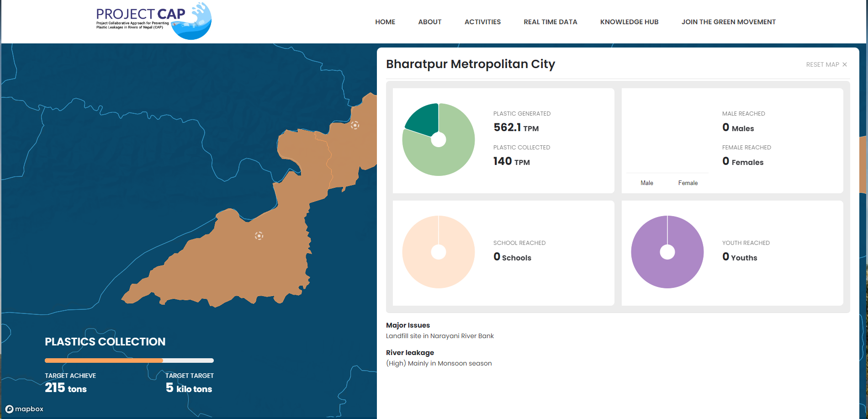
Task: Click the Female axis label
Action: pos(688,183)
